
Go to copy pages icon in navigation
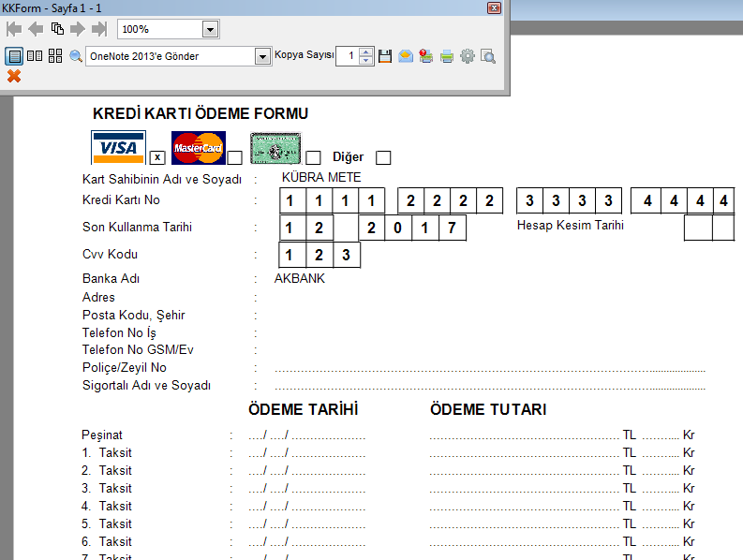(57, 29)
